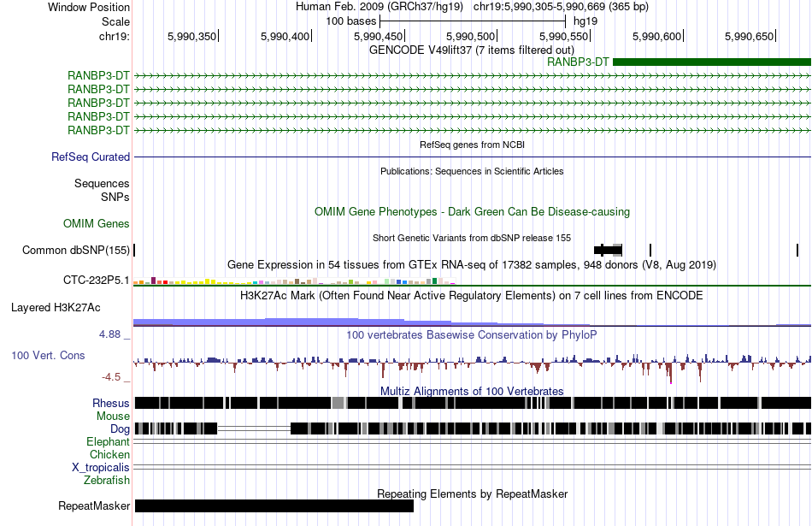Click the Mouse species label
This screenshot has width=812, height=526.
tap(113, 417)
